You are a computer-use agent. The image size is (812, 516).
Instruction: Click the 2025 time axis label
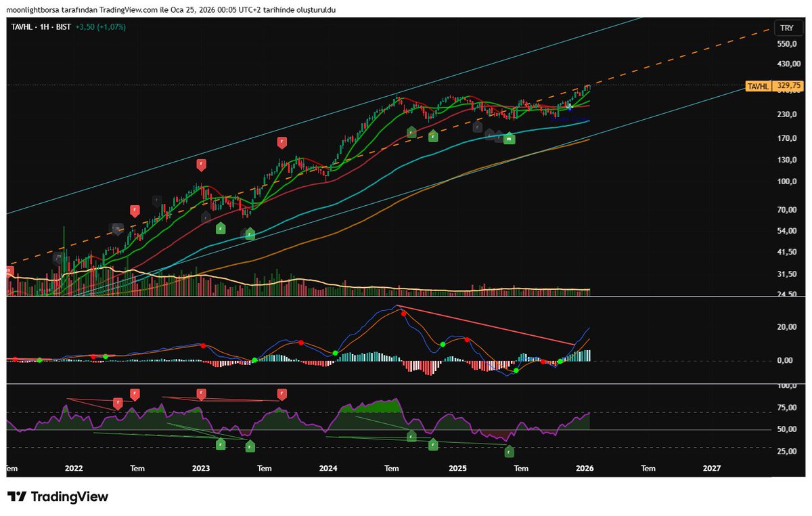click(457, 468)
